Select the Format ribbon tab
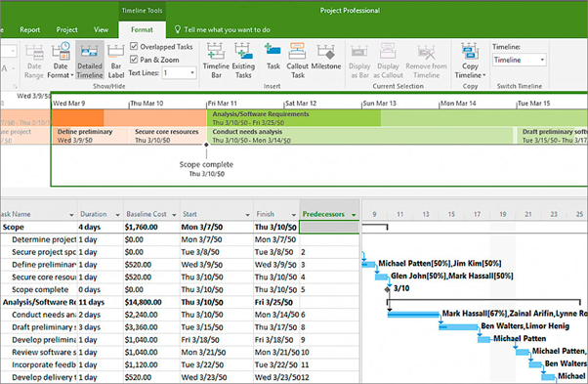The image size is (588, 384). point(142,29)
